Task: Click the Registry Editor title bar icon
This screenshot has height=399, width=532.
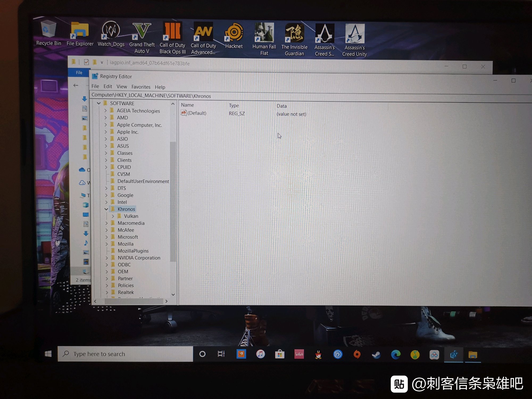Action: point(95,76)
